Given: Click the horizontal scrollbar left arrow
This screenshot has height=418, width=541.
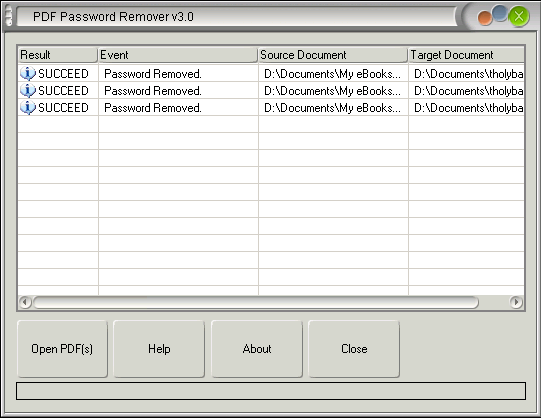Looking at the screenshot, I should 25,302.
